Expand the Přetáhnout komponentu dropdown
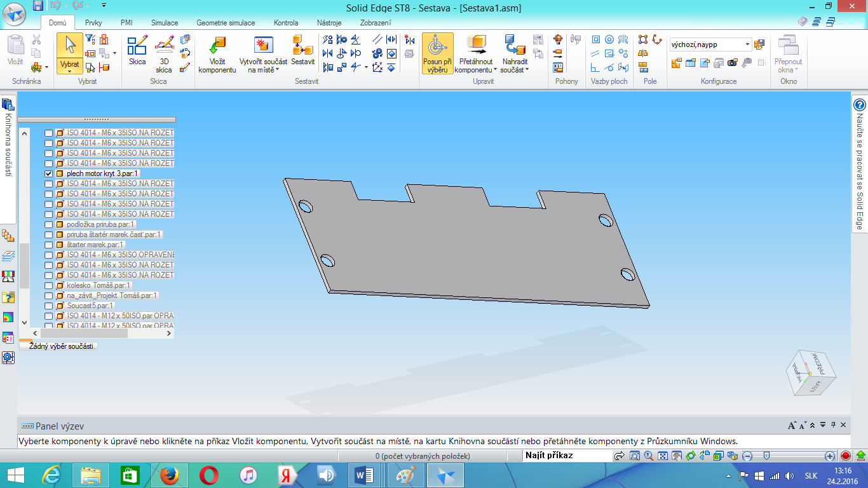The image size is (868, 488). click(495, 70)
